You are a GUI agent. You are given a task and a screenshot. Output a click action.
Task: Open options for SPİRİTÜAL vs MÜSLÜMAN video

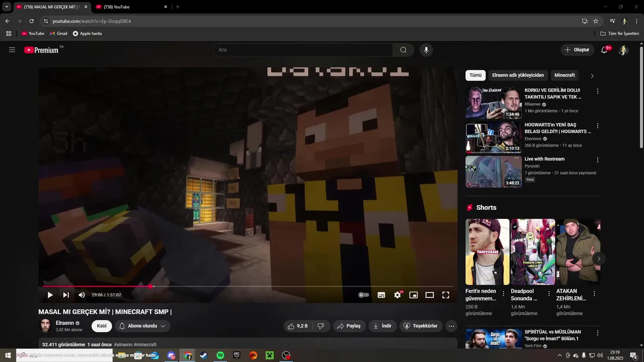click(x=598, y=333)
